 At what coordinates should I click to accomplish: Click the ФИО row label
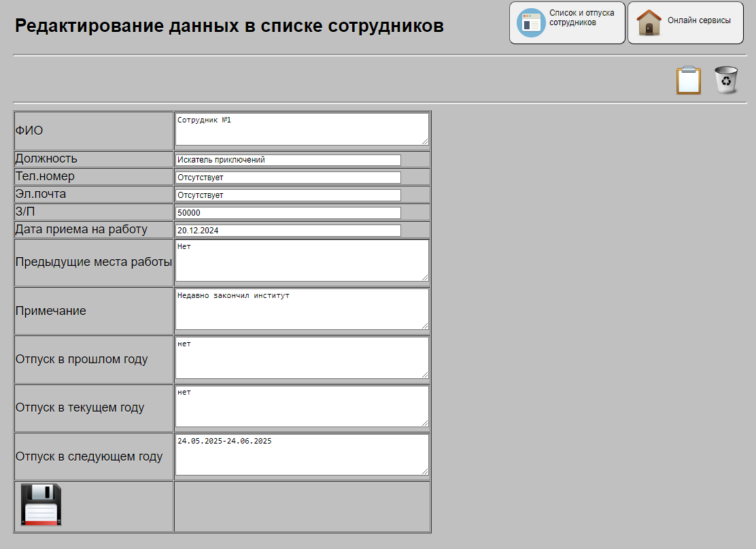[x=30, y=129]
